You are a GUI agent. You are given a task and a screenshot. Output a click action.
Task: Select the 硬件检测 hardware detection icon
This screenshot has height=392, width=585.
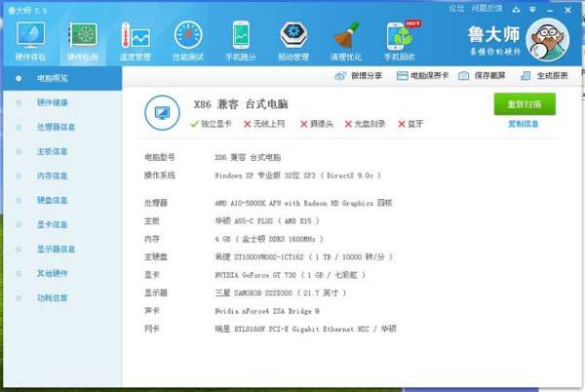[83, 41]
